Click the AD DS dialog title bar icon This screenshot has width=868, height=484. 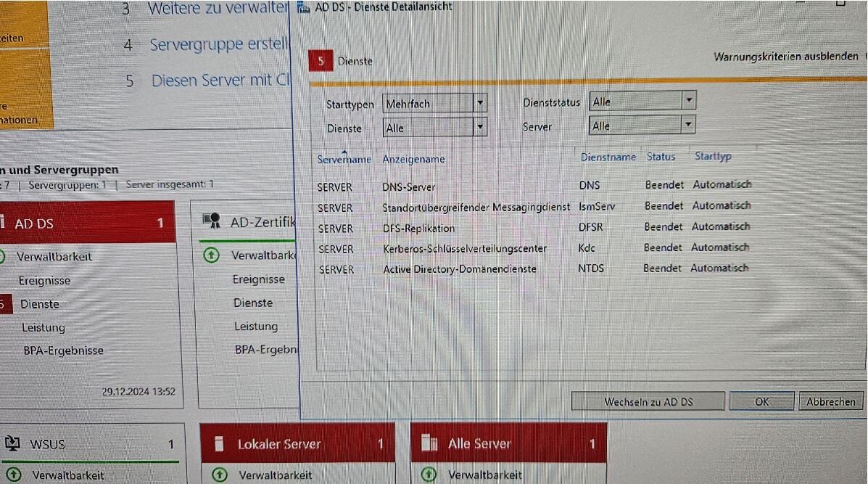303,7
